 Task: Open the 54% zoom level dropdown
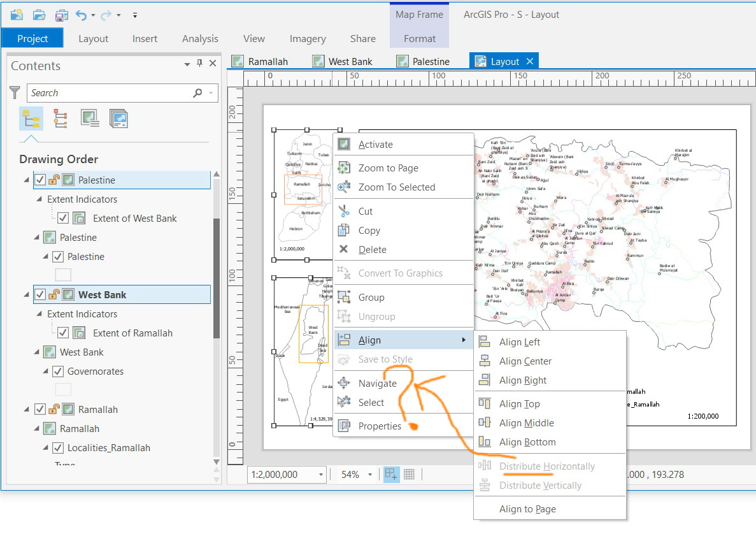371,475
